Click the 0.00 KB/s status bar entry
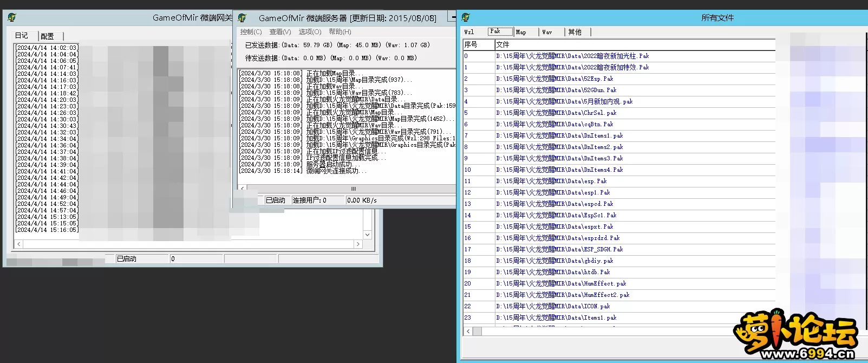 (362, 200)
